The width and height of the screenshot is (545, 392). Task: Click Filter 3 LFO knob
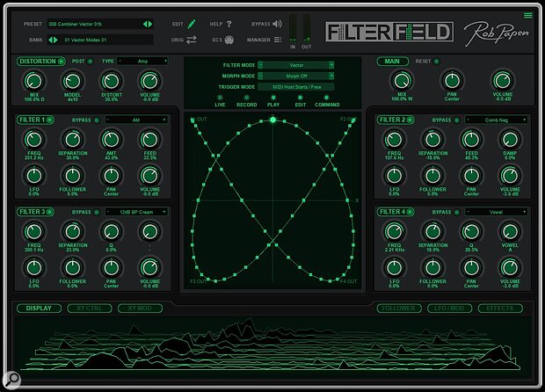coord(34,267)
